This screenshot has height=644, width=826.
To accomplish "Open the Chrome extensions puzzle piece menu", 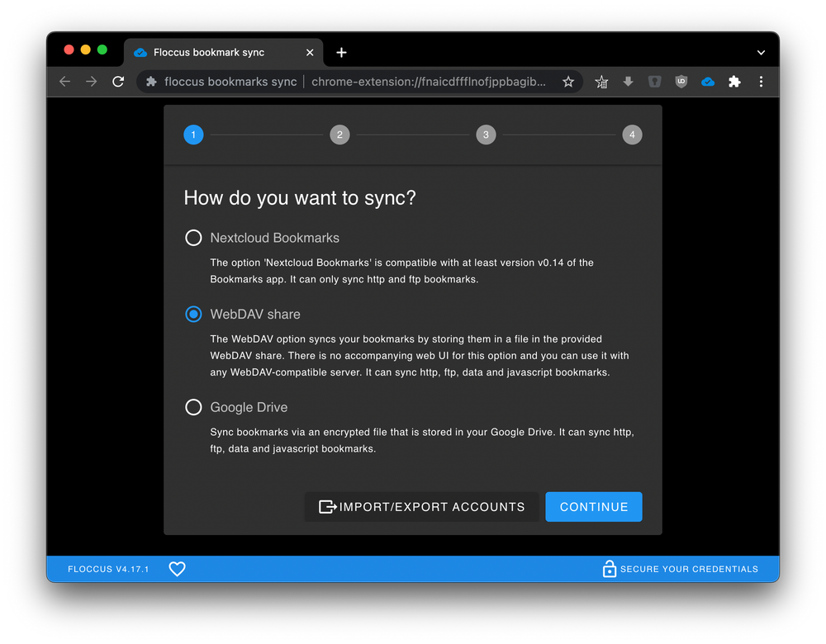I will [x=734, y=82].
